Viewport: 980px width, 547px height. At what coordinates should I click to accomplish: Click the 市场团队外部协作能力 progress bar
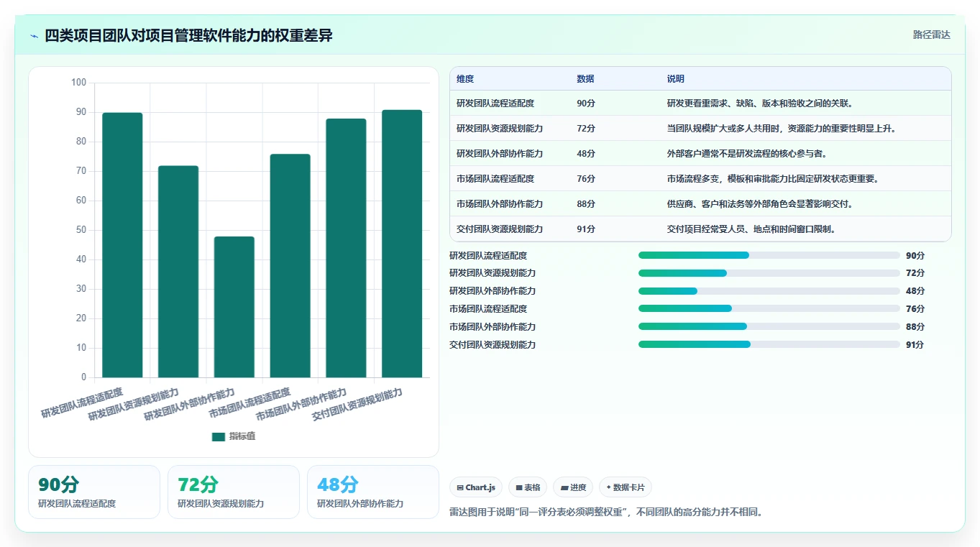[x=769, y=326]
